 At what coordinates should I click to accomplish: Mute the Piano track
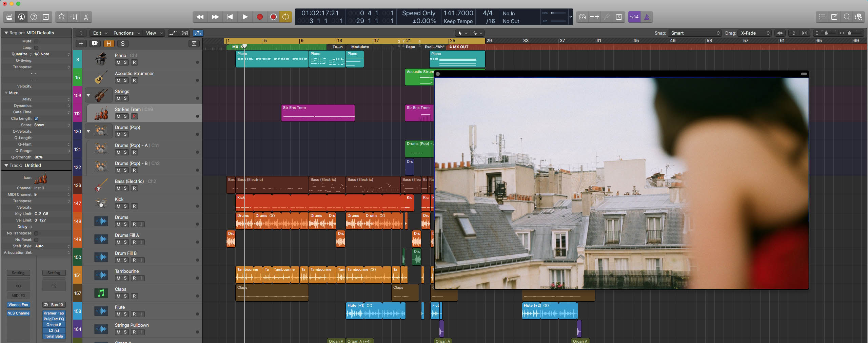point(118,62)
